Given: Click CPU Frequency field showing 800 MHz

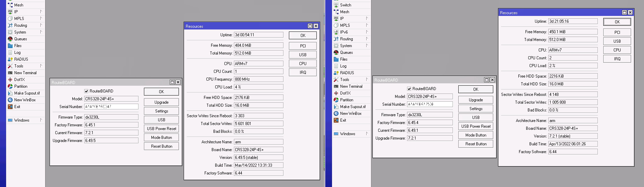Looking at the screenshot, I should pos(259,79).
